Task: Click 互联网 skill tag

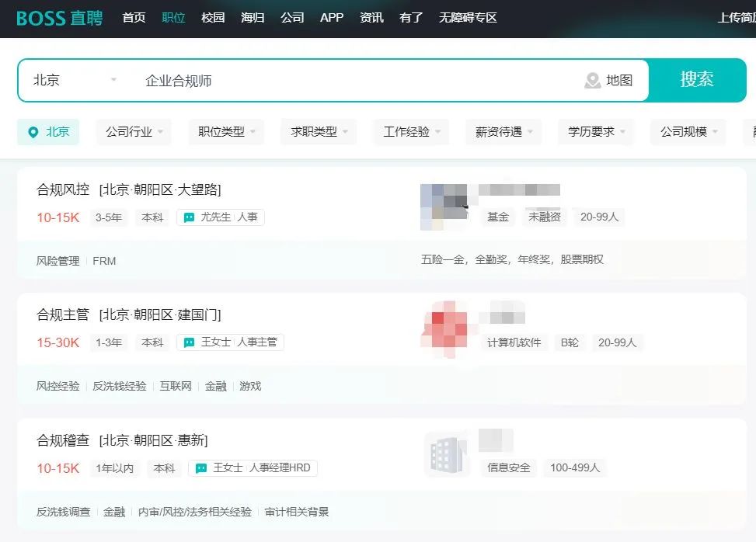Action: 176,387
